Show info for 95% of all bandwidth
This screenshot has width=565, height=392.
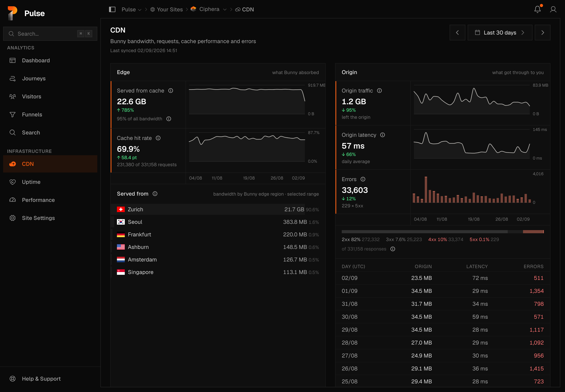pyautogui.click(x=169, y=119)
